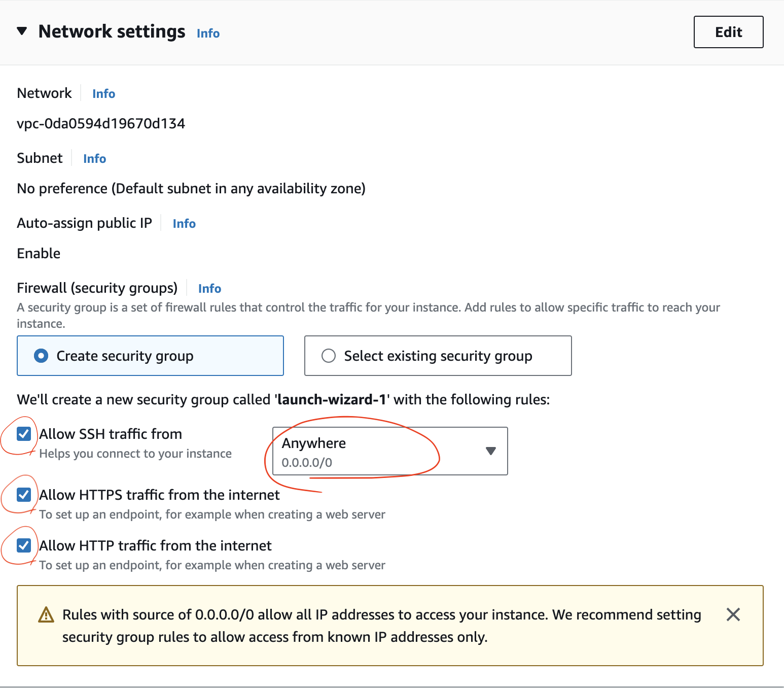This screenshot has height=688, width=784.
Task: Select the Create security group option
Action: pos(41,356)
